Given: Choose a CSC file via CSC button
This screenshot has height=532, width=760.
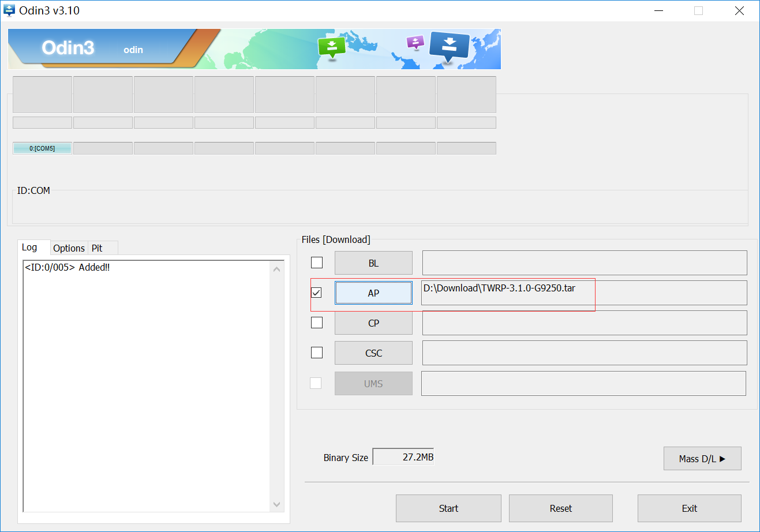Looking at the screenshot, I should pos(373,353).
